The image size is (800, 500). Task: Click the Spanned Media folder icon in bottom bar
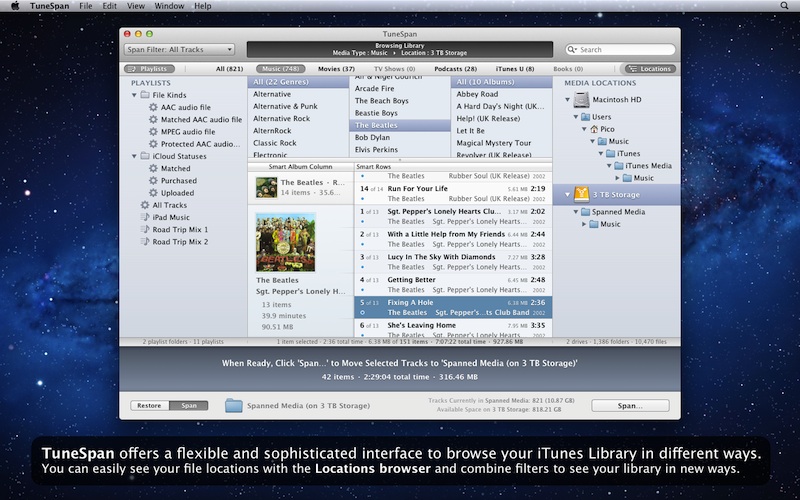pyautogui.click(x=234, y=405)
